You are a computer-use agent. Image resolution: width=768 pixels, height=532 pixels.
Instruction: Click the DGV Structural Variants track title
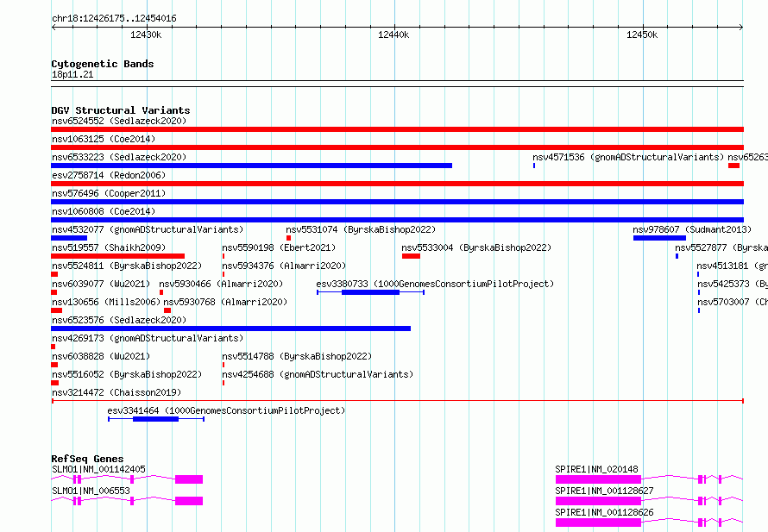tap(121, 110)
